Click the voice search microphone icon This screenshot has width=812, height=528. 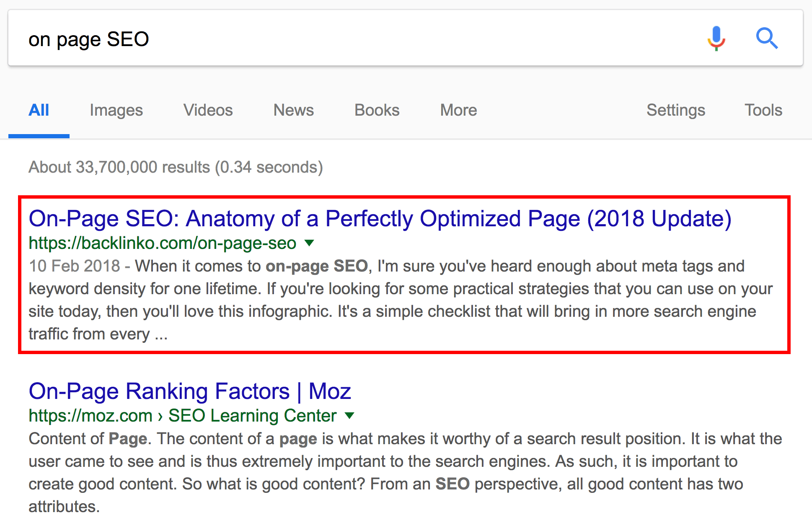(x=716, y=38)
